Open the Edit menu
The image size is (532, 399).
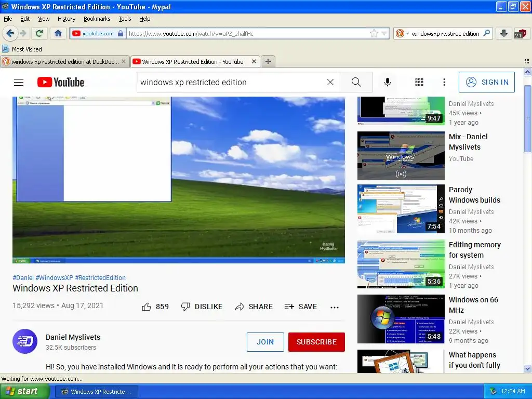coord(25,19)
